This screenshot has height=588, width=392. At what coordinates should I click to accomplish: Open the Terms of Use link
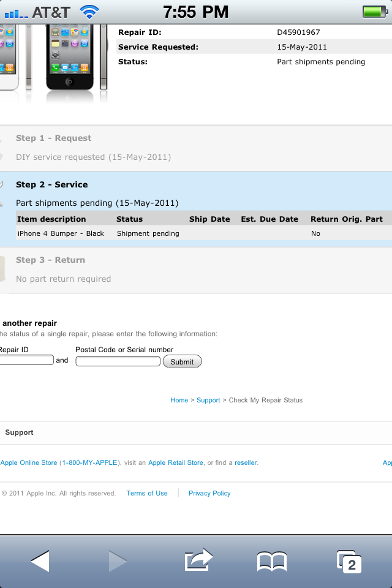(x=147, y=493)
